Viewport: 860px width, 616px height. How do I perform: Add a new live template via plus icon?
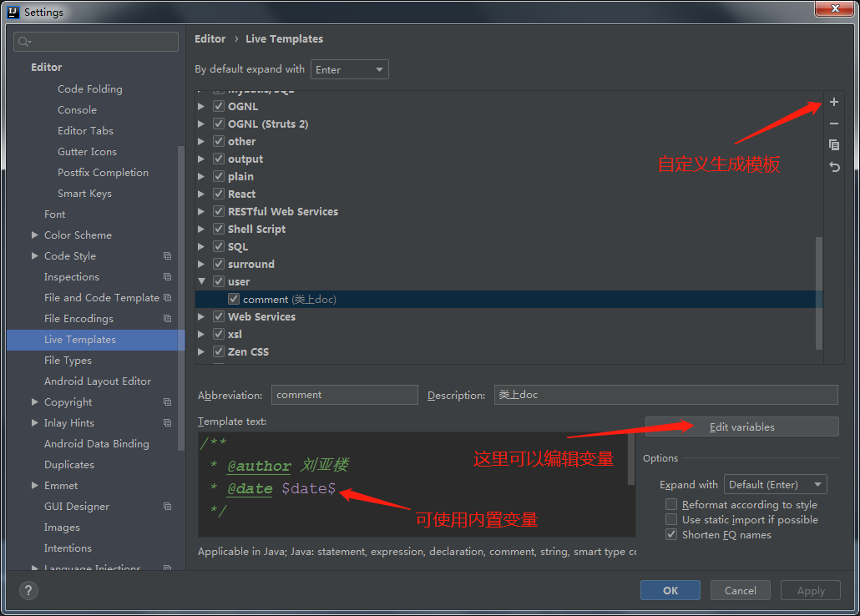point(833,102)
